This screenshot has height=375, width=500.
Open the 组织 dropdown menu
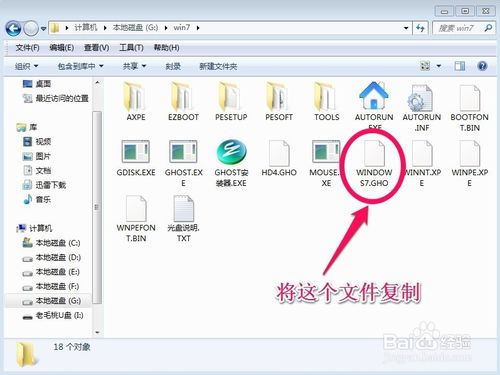click(26, 66)
